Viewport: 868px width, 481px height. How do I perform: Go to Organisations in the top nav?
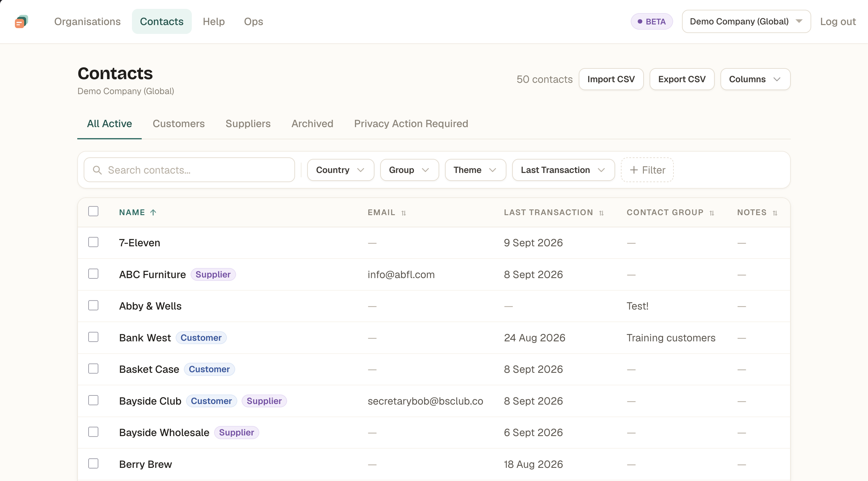point(87,22)
